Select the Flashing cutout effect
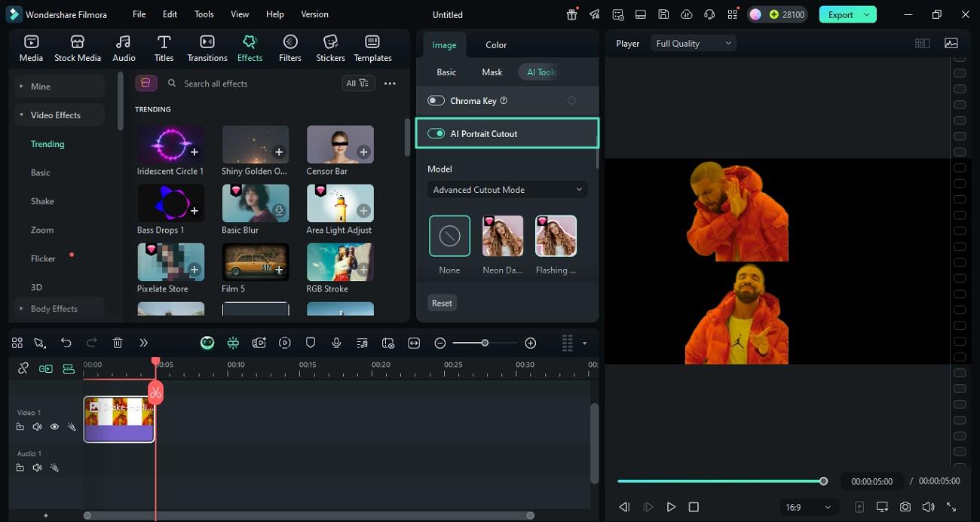Image resolution: width=980 pixels, height=522 pixels. (x=556, y=236)
